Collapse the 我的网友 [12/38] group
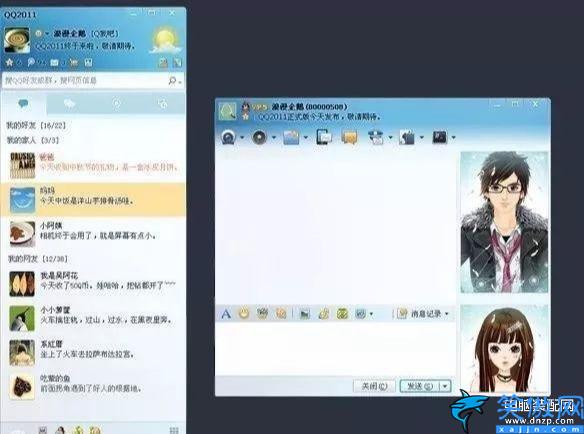 point(38,259)
